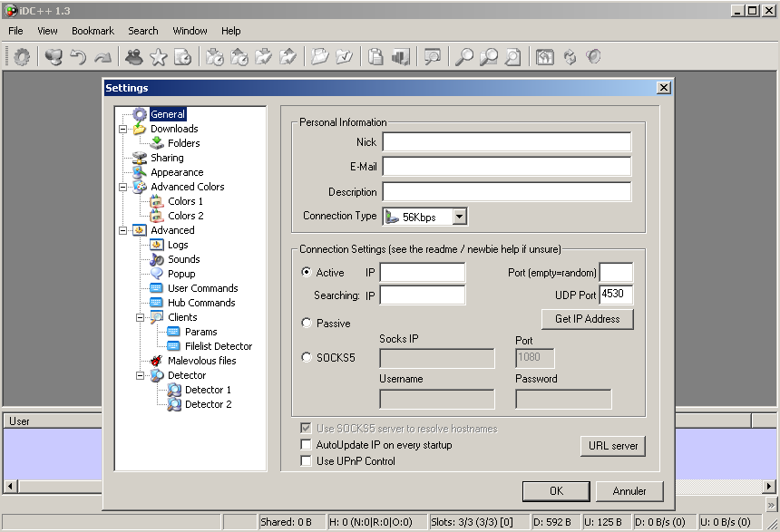The image size is (780, 532).
Task: Open the Bookmark menu
Action: click(93, 31)
